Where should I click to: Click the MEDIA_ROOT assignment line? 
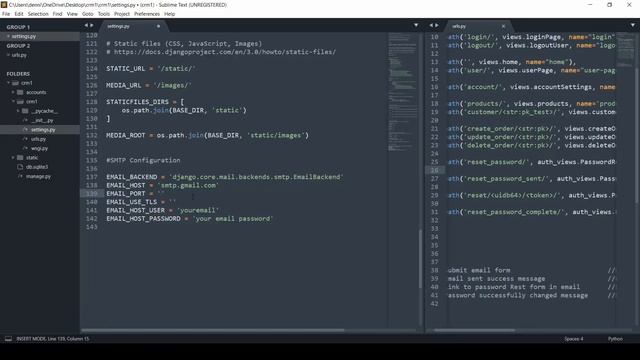coord(208,136)
